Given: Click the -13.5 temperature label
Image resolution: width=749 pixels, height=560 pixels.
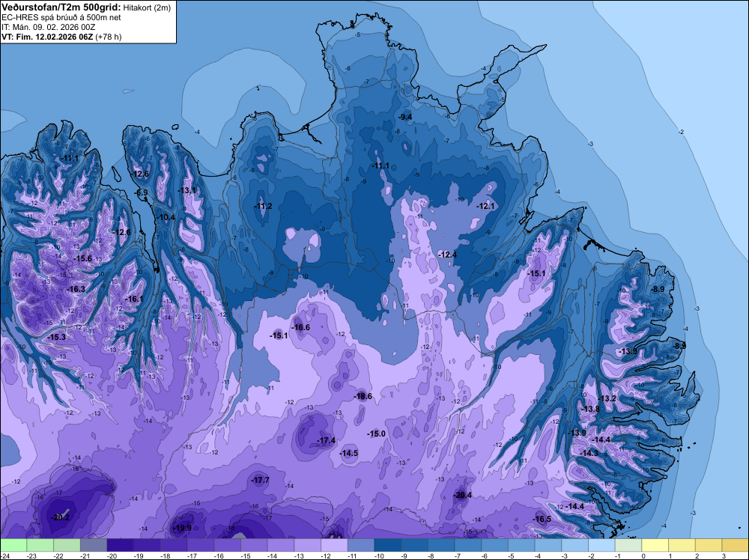Looking at the screenshot, I should [x=628, y=351].
